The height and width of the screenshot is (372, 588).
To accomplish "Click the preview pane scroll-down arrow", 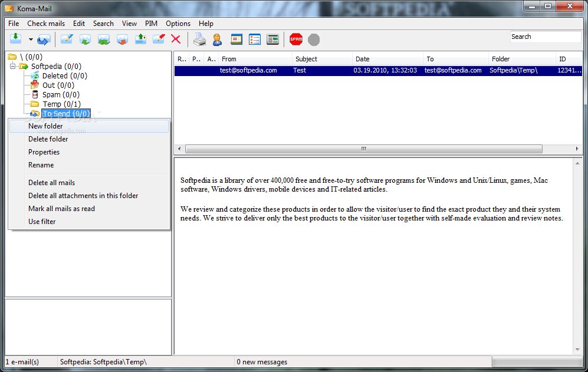I will point(577,350).
